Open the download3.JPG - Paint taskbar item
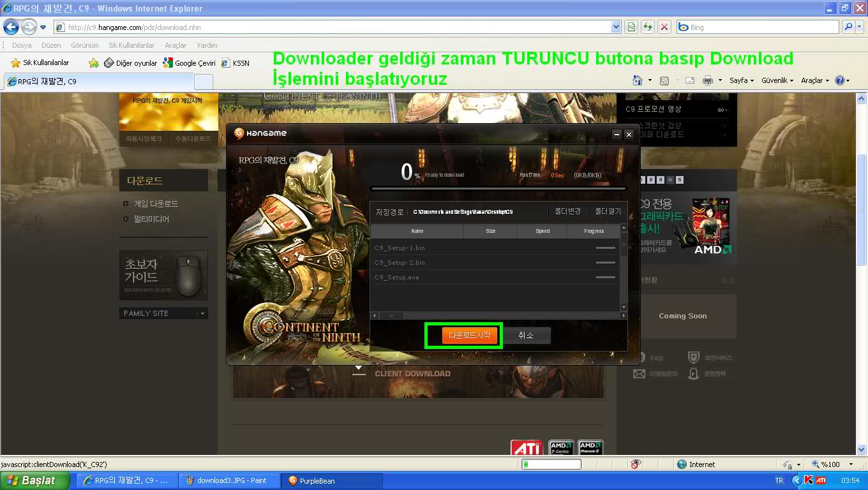Viewport: 868px width, 490px height. pos(230,480)
